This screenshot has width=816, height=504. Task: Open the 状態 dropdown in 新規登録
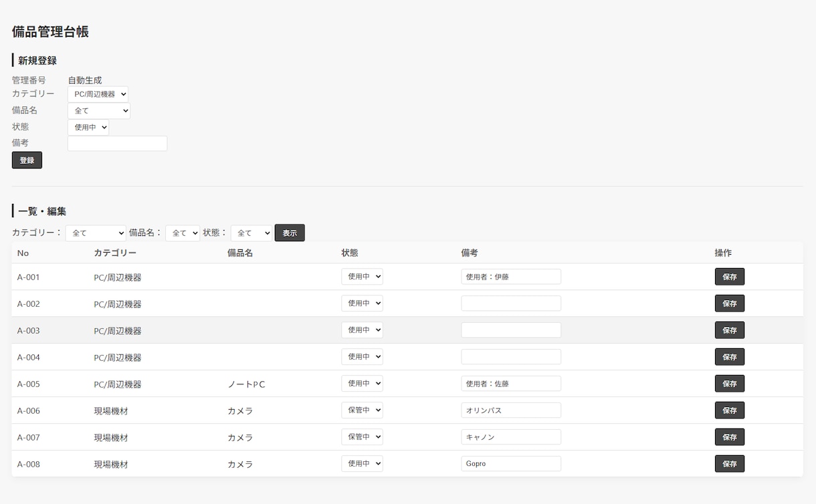[88, 127]
